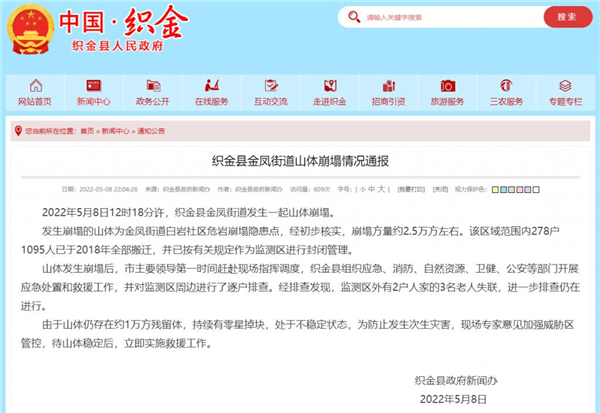Click 通知公告 in the breadcrumb
This screenshot has width=600, height=413.
point(151,130)
